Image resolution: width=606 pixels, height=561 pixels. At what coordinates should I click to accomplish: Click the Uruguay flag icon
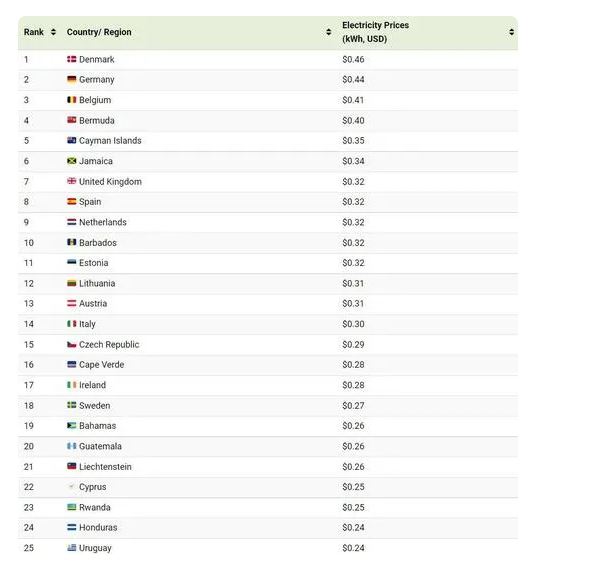(72, 548)
